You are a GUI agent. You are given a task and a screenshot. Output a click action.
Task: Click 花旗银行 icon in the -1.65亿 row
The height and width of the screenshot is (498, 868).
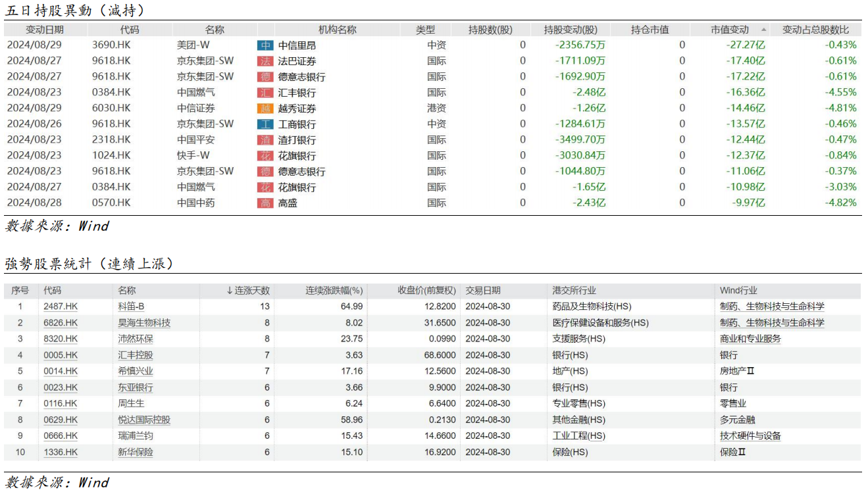click(x=265, y=187)
